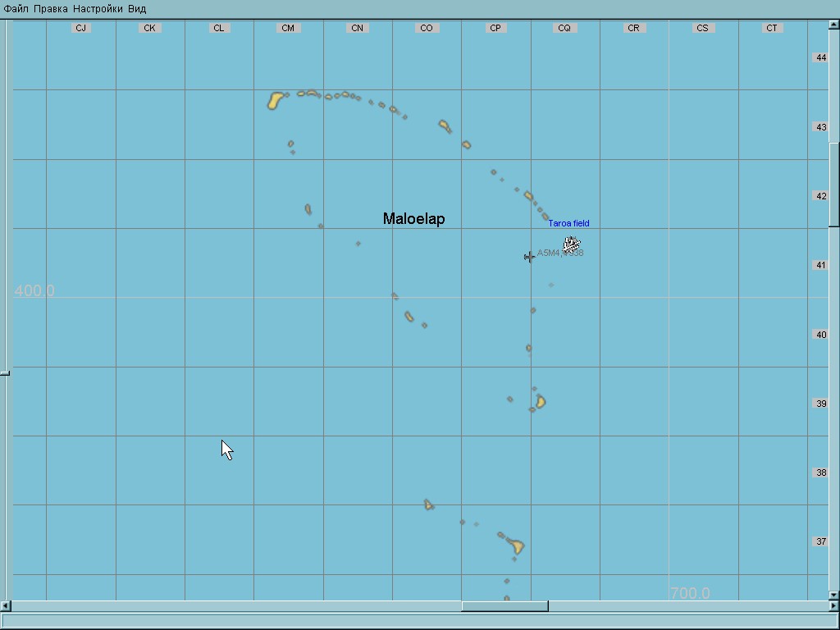840x630 pixels.
Task: Click row label 38
Action: tap(821, 472)
